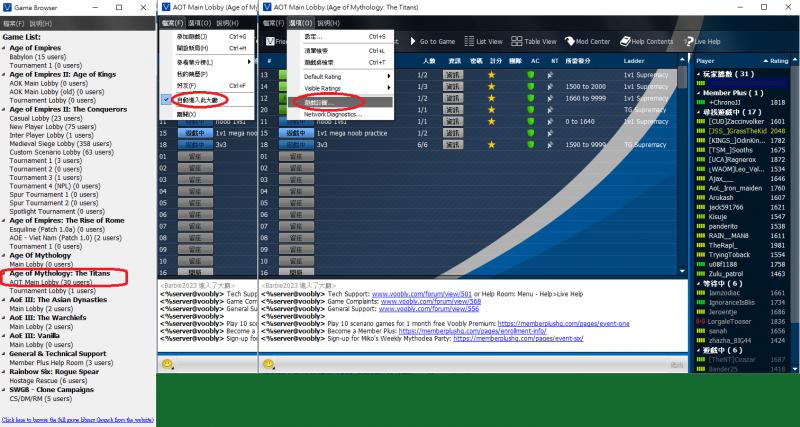
Task: Choose the Ctrl+S menu entry in Options
Action: coord(340,37)
